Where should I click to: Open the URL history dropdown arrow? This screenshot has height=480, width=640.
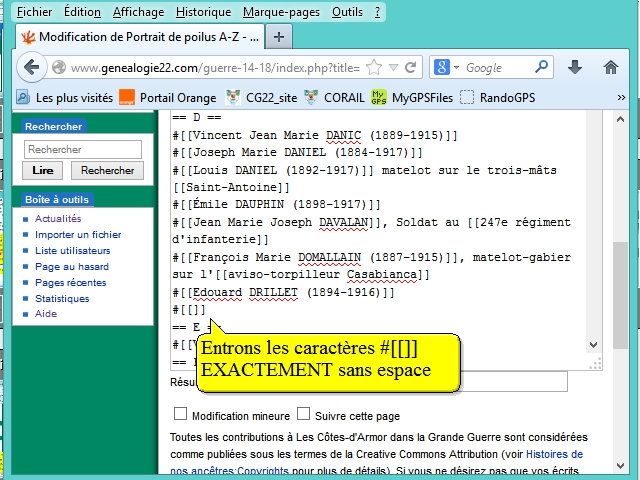tap(393, 67)
